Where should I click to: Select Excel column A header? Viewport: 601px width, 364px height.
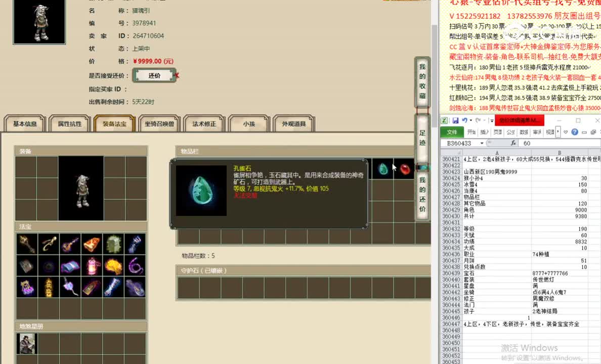tap(497, 153)
